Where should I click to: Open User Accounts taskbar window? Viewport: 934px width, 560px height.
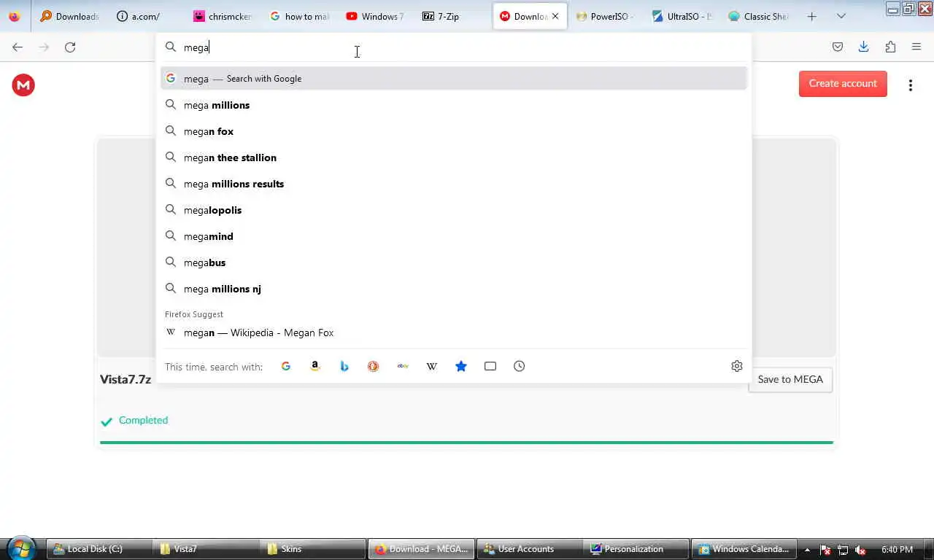(529, 549)
